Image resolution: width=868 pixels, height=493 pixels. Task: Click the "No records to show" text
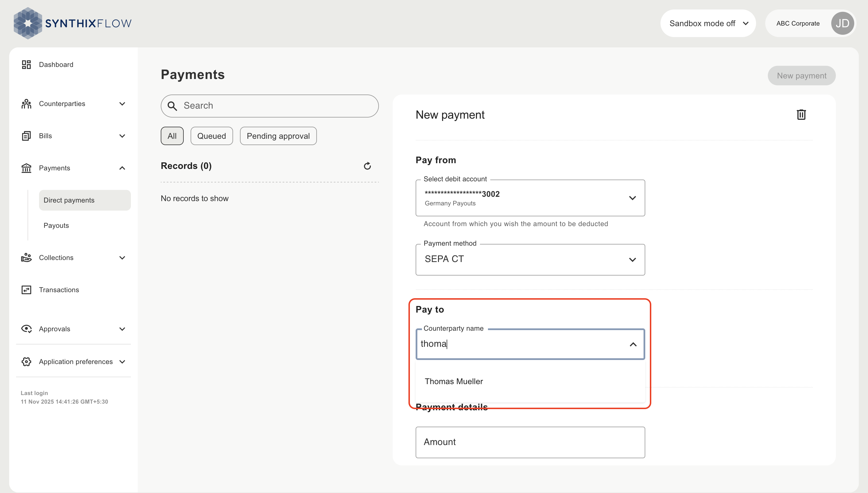195,199
